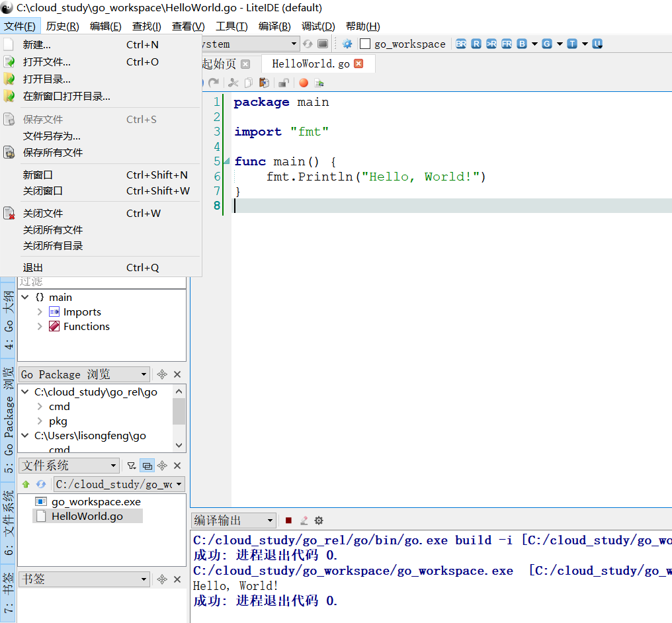Select HelloWorld.go in file system list
This screenshot has height=623, width=672.
click(87, 517)
